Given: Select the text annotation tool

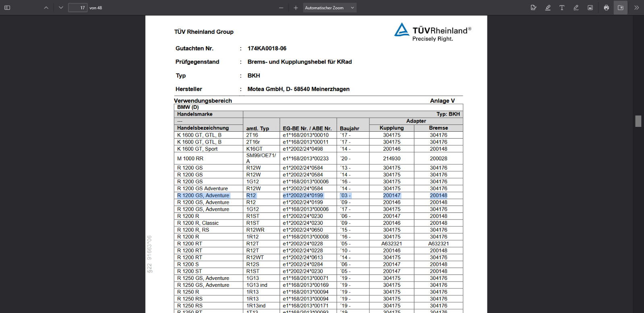Looking at the screenshot, I should pyautogui.click(x=562, y=8).
